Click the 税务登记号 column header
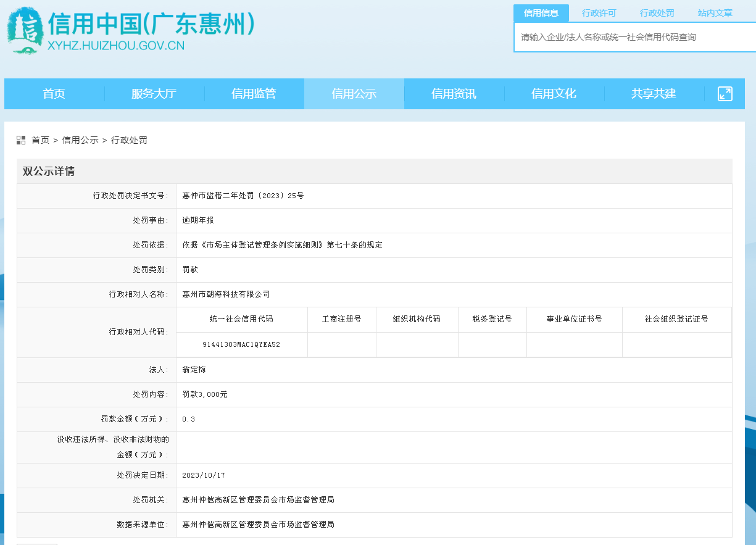Screen dimensions: 756x545 point(492,319)
